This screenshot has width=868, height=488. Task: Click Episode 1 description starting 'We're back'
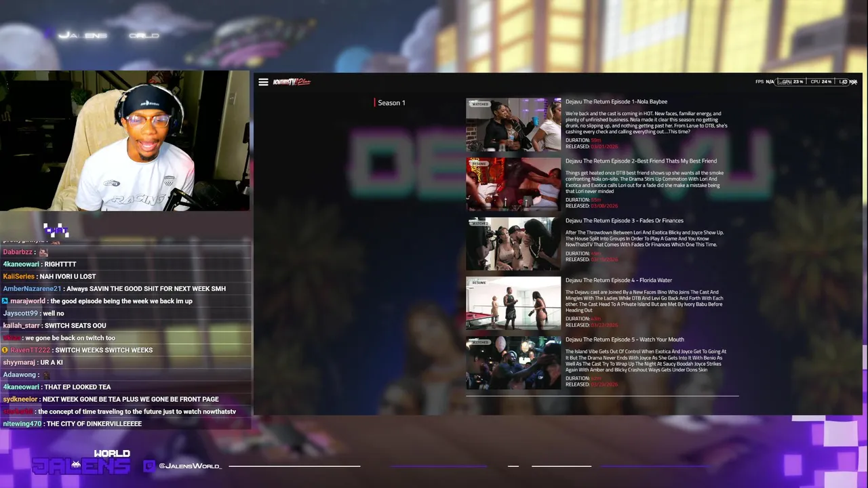click(646, 123)
